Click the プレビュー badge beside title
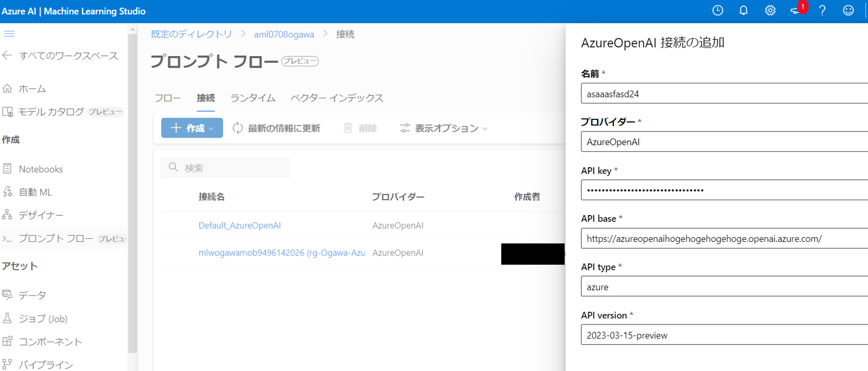Screen dimensions: 868x371 point(300,61)
